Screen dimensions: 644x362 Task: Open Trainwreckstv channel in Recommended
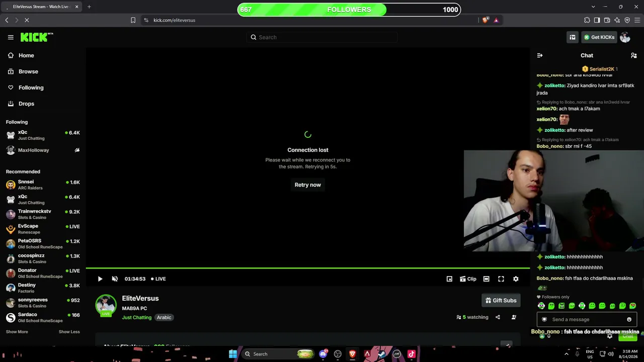pos(43,214)
